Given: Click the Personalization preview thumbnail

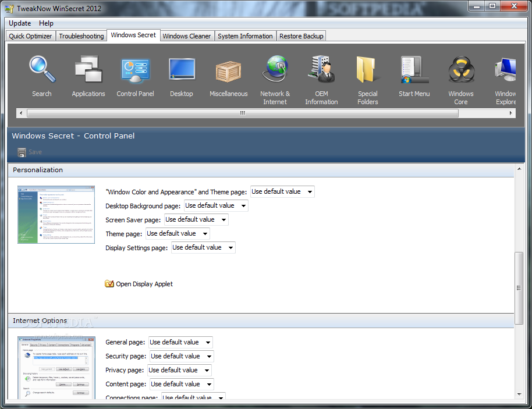Looking at the screenshot, I should click(x=56, y=215).
